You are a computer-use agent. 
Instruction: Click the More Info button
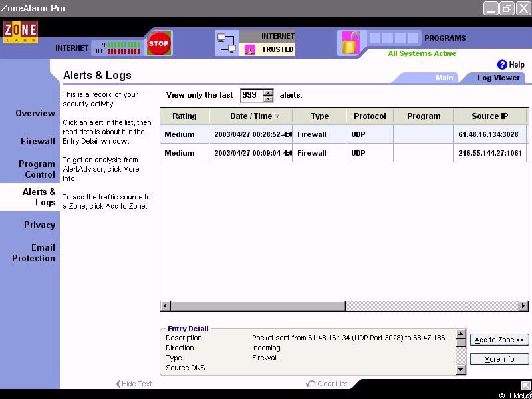coord(499,359)
